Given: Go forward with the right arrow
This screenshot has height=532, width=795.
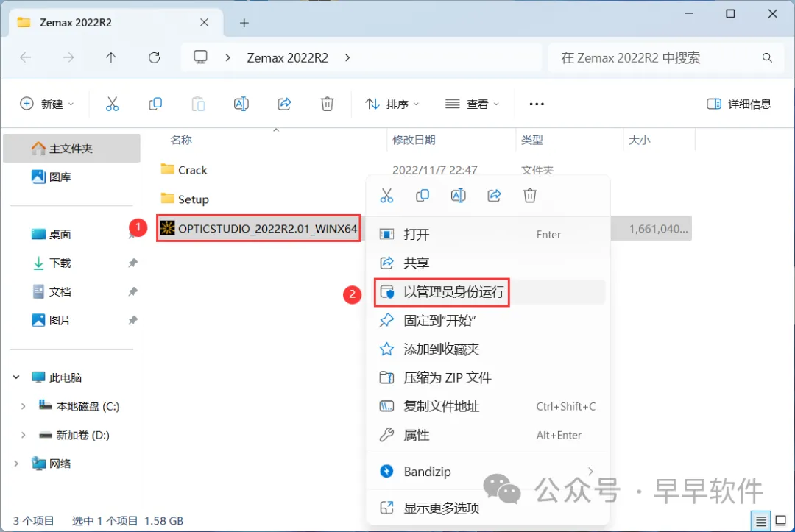Looking at the screenshot, I should [68, 57].
